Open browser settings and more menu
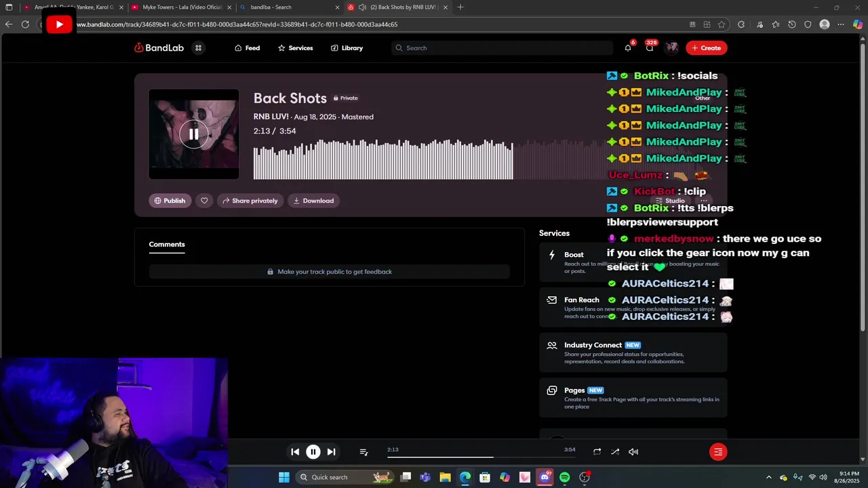The width and height of the screenshot is (868, 488). pyautogui.click(x=842, y=24)
